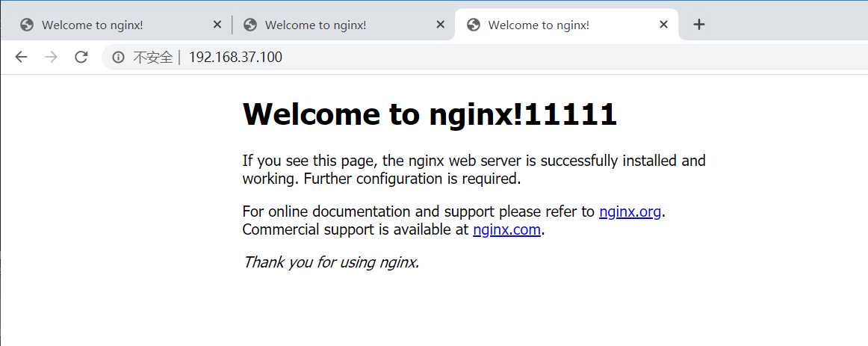This screenshot has height=346, width=868.
Task: Open the nginx.com link
Action: (x=506, y=229)
